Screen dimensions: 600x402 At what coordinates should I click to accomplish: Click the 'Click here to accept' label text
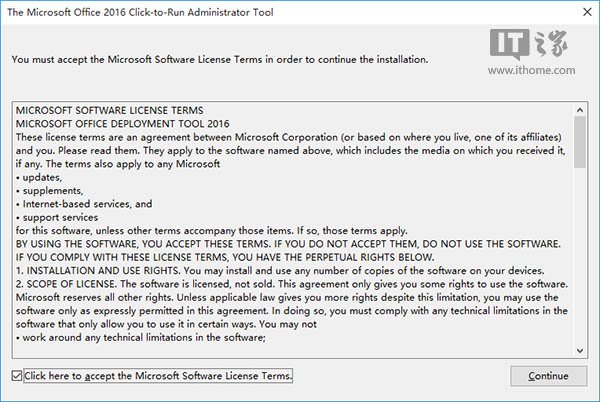point(158,376)
